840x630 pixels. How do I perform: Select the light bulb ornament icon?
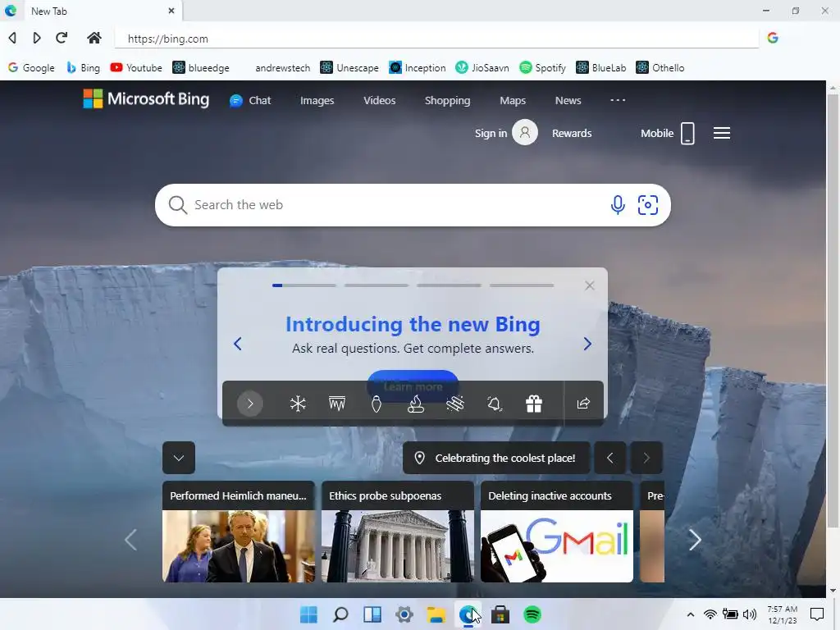tap(376, 404)
